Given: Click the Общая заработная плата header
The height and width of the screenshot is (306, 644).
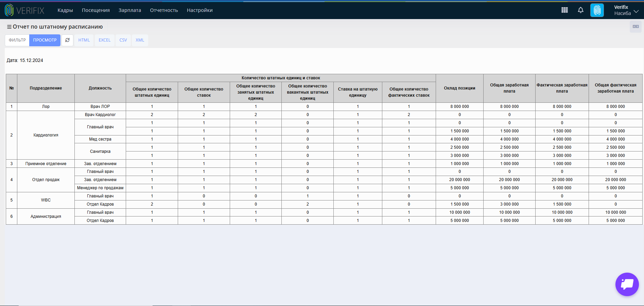Looking at the screenshot, I should 509,88.
